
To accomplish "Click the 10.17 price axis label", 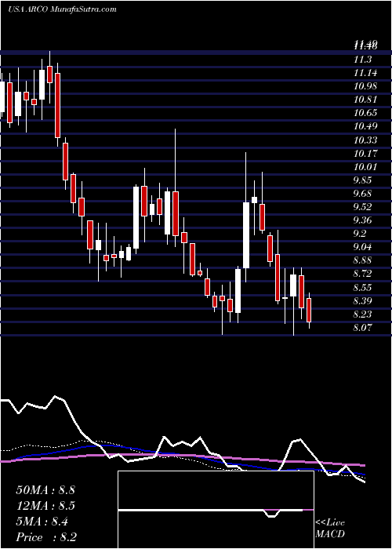I will coord(365,154).
